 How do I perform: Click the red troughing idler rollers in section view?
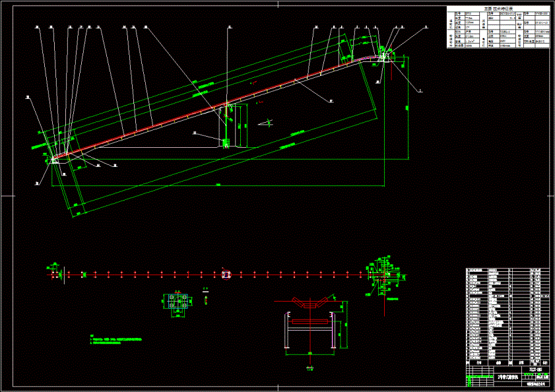310,303
